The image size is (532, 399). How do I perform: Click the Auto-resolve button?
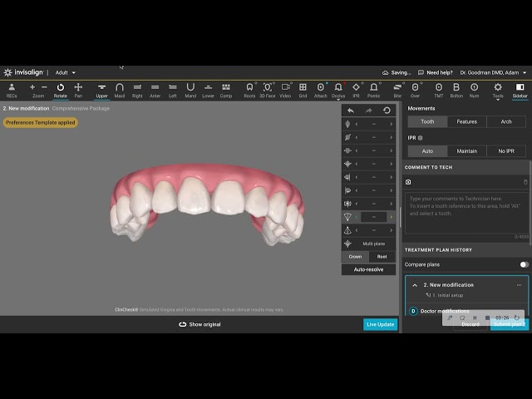tap(368, 269)
